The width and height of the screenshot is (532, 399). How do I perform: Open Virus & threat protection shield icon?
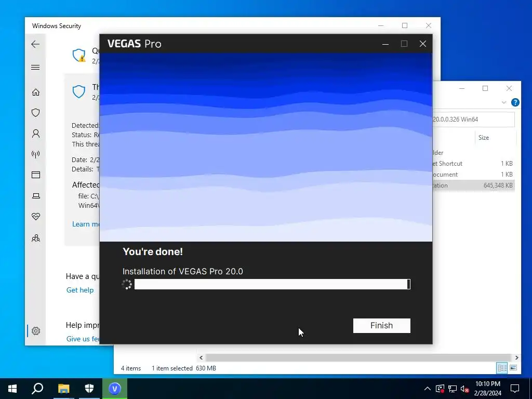point(36,113)
